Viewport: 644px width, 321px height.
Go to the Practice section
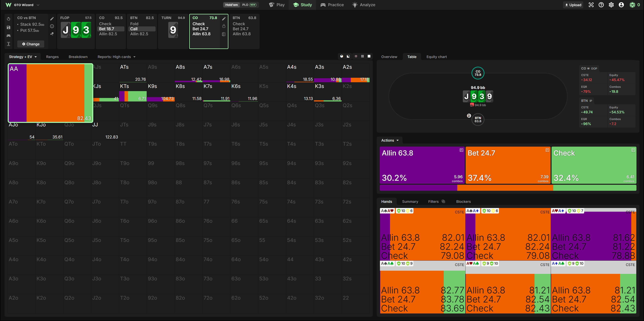point(332,5)
